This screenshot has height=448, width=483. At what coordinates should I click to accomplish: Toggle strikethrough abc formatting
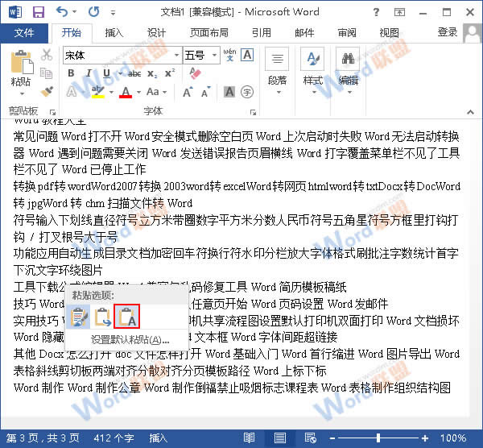tap(134, 73)
